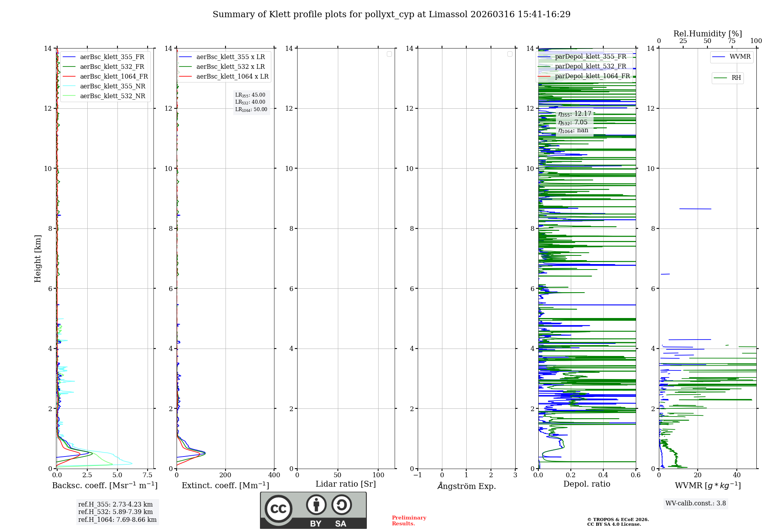Screen dimensions: 783x532
Task: Click the empty legend box in Lidar ratio plot
Action: (x=389, y=54)
